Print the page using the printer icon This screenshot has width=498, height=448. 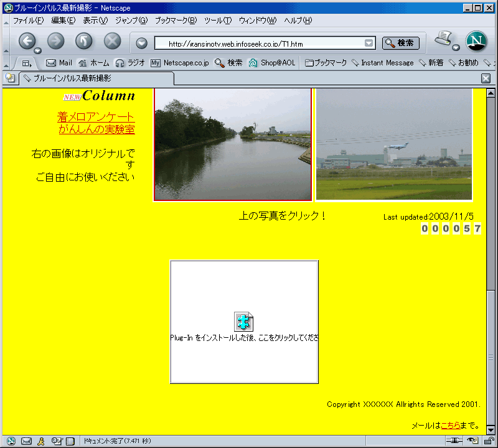pyautogui.click(x=444, y=39)
